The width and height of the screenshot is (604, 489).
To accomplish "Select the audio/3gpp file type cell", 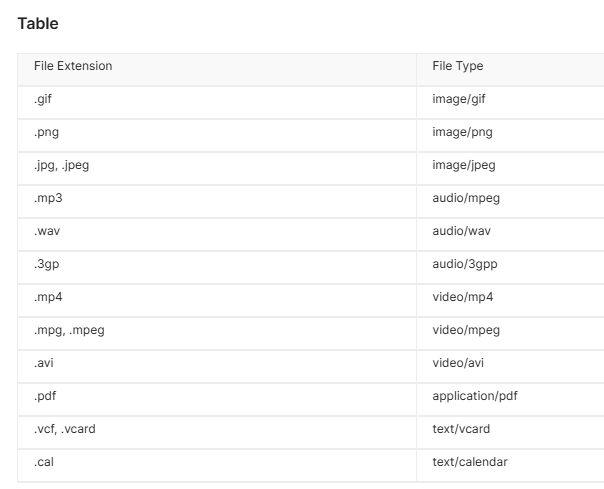I will pyautogui.click(x=463, y=264).
